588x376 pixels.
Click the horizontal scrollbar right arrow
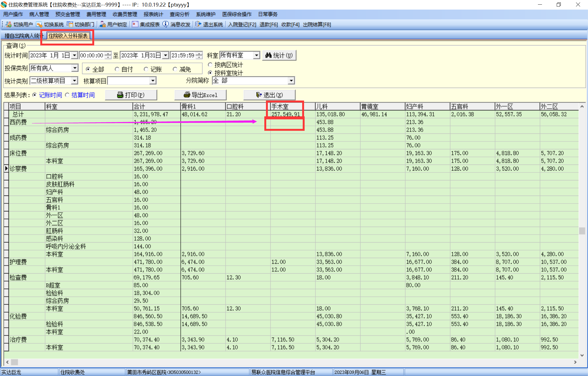click(575, 362)
